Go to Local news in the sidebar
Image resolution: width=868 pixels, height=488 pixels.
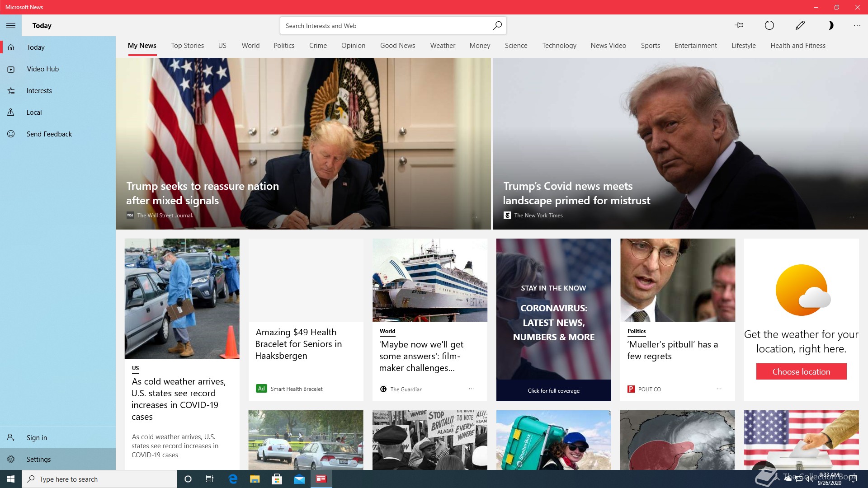34,113
